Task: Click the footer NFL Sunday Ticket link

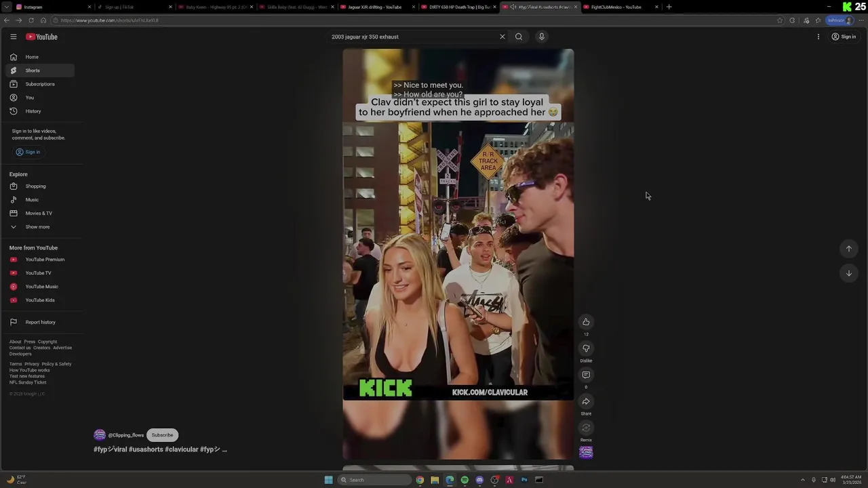Action: tap(28, 382)
